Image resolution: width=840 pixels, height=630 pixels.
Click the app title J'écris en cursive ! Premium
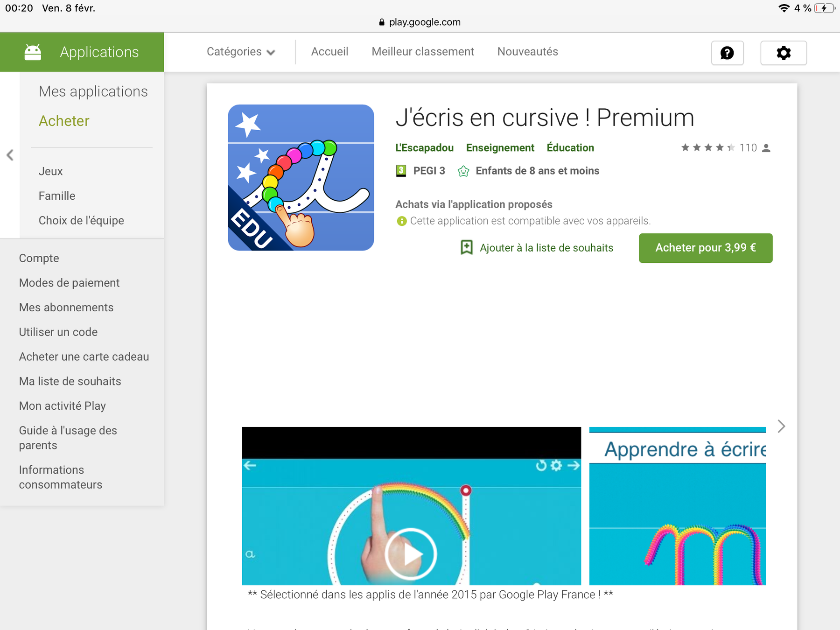tap(545, 118)
